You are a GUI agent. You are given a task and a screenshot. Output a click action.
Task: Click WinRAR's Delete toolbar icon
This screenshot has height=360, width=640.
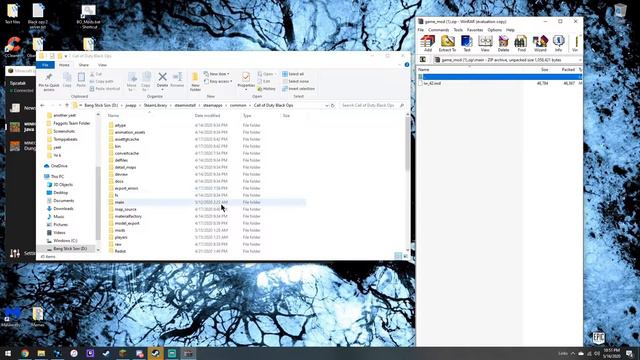pyautogui.click(x=503, y=44)
